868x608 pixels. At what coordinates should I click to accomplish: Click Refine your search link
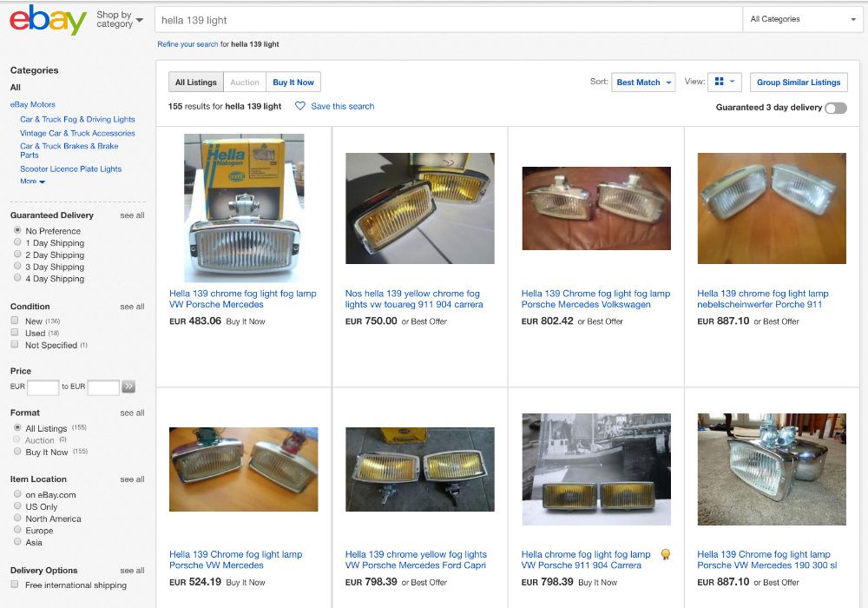tap(187, 44)
